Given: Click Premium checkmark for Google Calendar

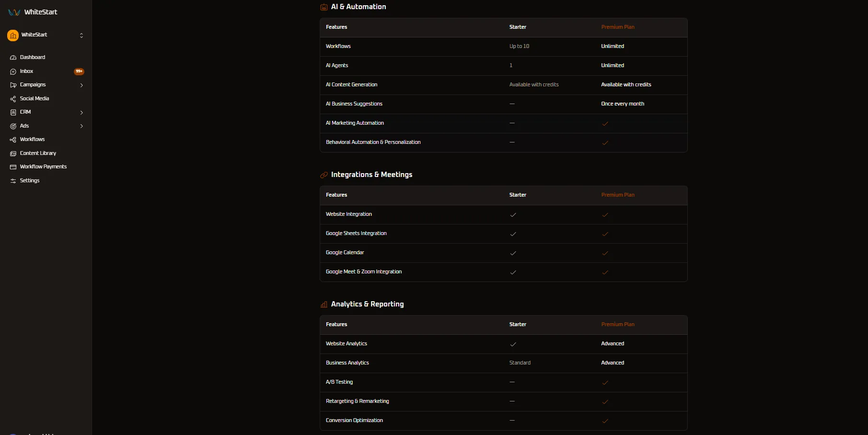Looking at the screenshot, I should point(605,253).
